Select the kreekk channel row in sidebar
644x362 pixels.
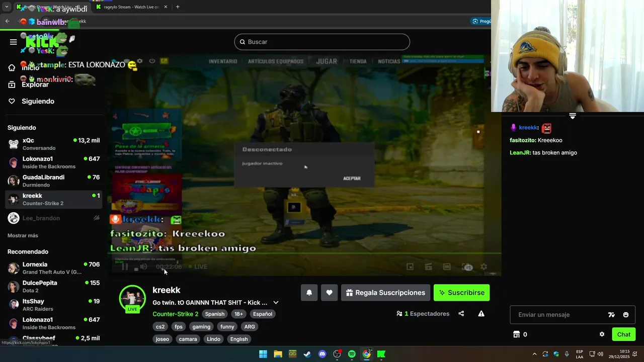click(x=53, y=199)
